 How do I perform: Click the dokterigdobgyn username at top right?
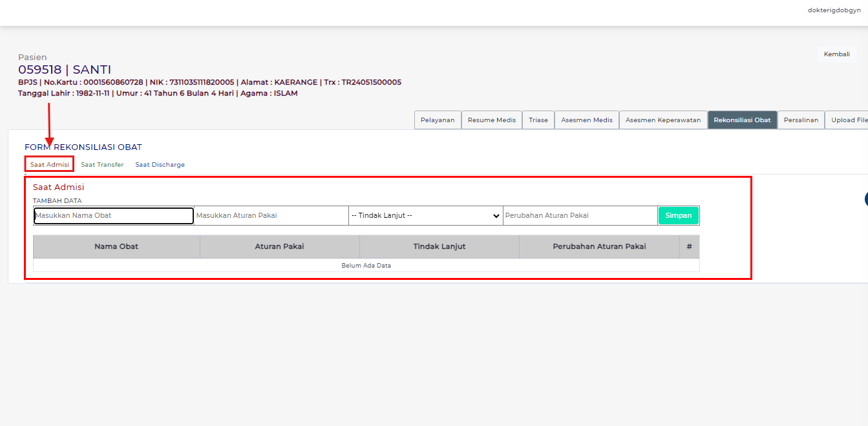pyautogui.click(x=832, y=10)
